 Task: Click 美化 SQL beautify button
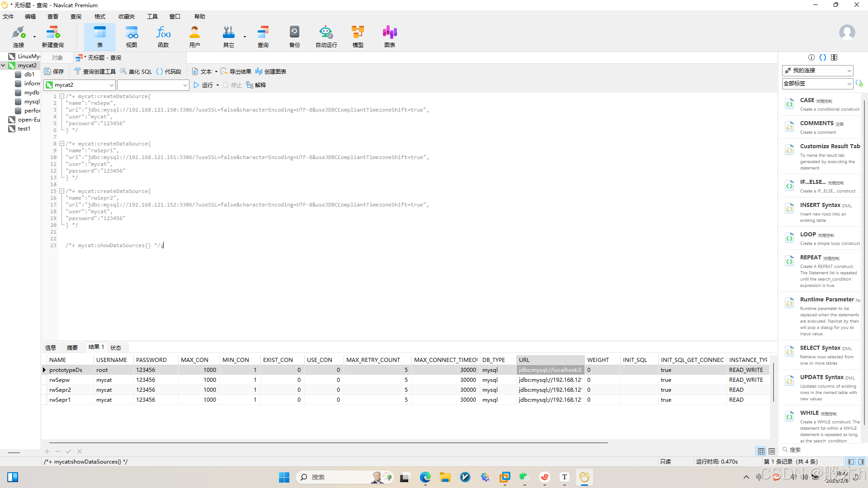pos(136,71)
